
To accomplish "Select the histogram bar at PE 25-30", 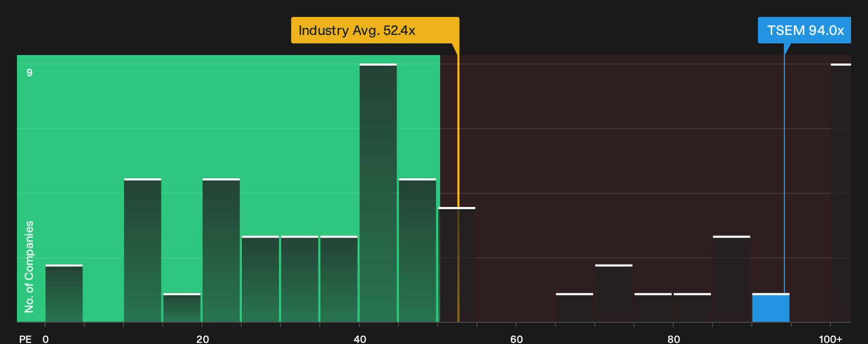I will (260, 279).
